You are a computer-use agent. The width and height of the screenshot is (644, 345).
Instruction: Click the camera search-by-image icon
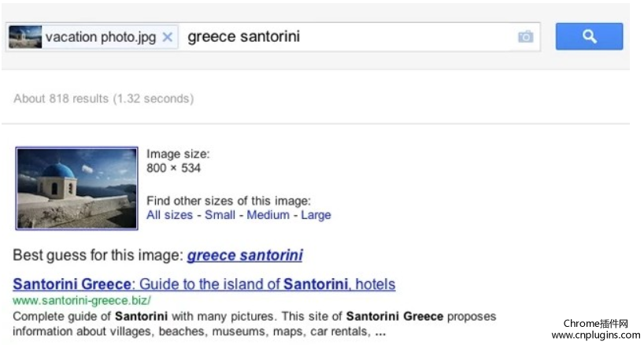[x=525, y=36]
